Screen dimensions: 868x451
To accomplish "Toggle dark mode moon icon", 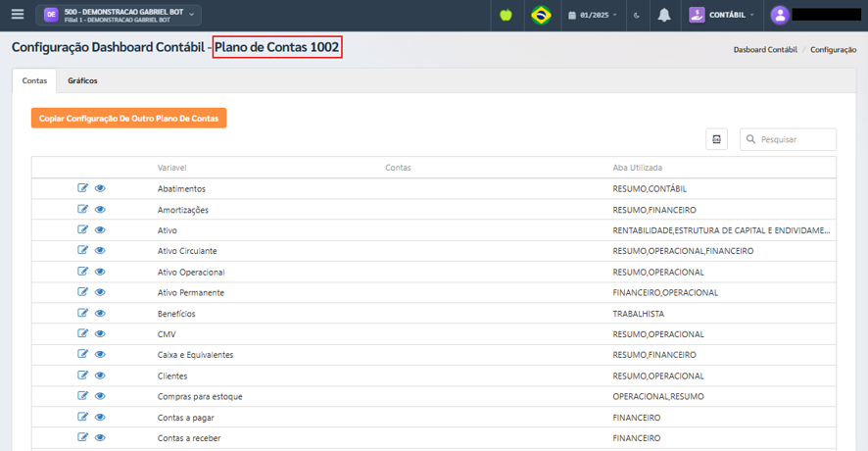I will pyautogui.click(x=637, y=16).
